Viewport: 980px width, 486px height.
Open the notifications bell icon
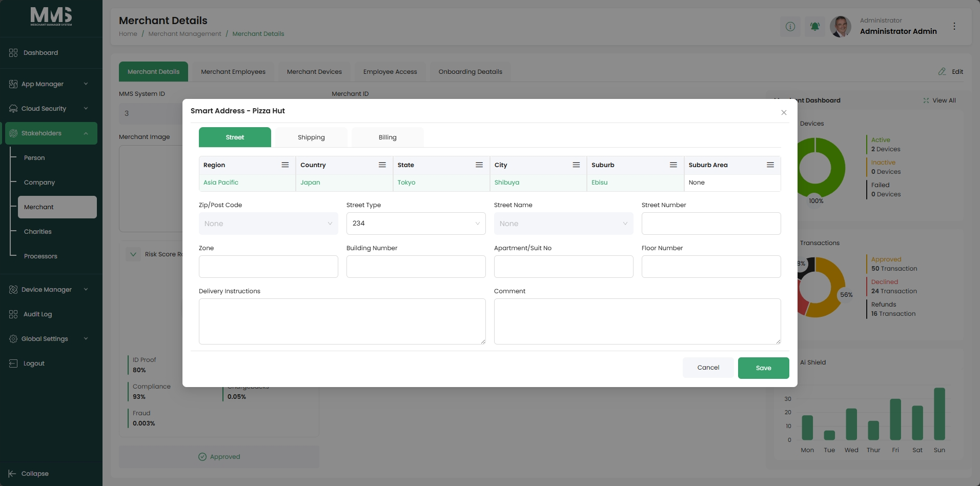pyautogui.click(x=815, y=26)
